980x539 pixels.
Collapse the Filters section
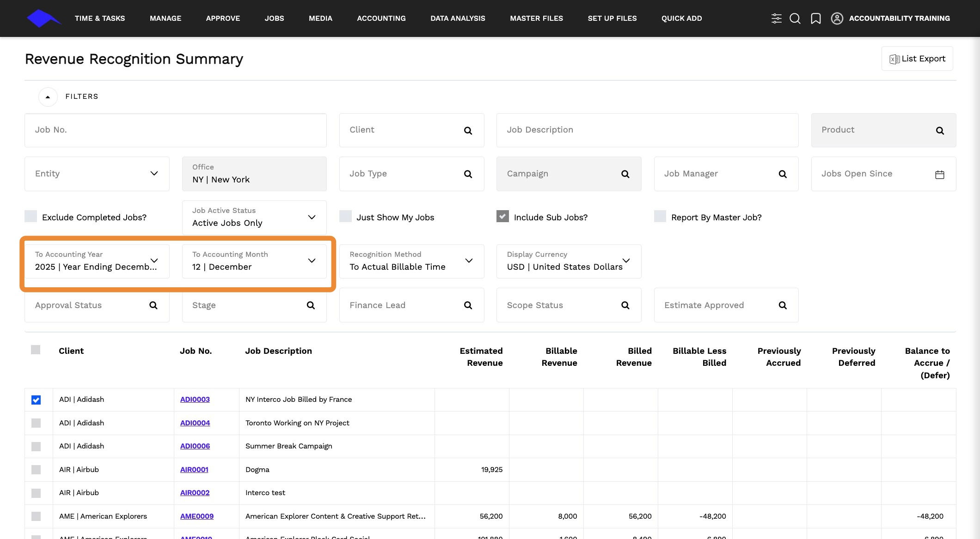48,97
